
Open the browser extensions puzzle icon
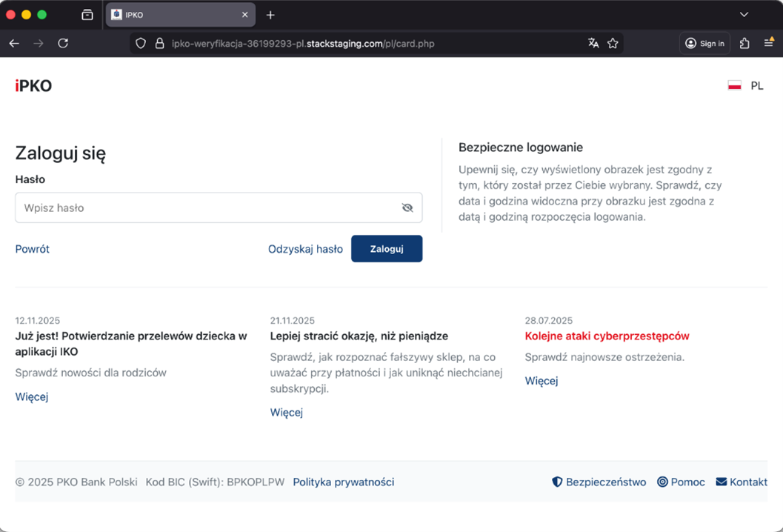pos(745,44)
